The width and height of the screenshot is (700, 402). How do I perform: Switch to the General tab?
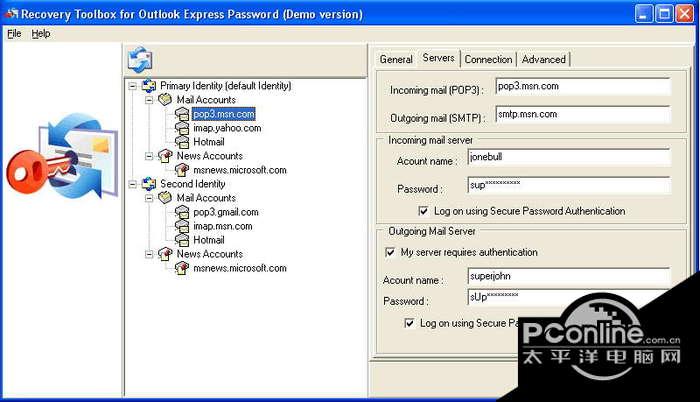(x=396, y=59)
